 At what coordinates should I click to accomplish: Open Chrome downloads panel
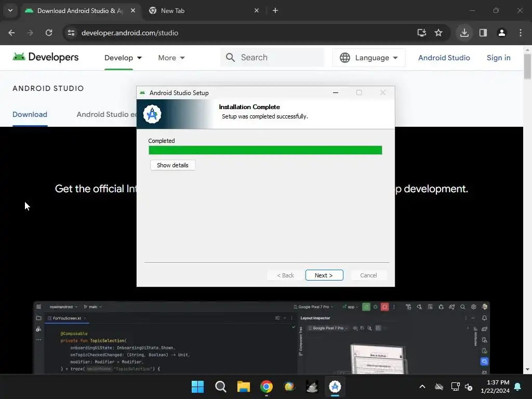pos(464,33)
